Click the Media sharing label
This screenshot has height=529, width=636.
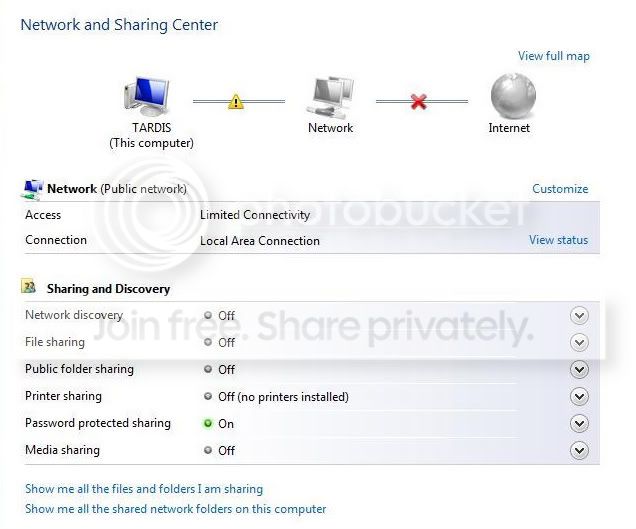point(62,450)
